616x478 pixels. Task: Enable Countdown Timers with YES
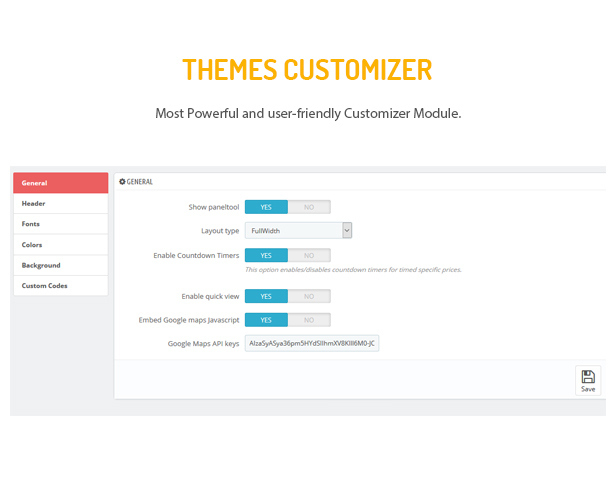click(x=266, y=255)
